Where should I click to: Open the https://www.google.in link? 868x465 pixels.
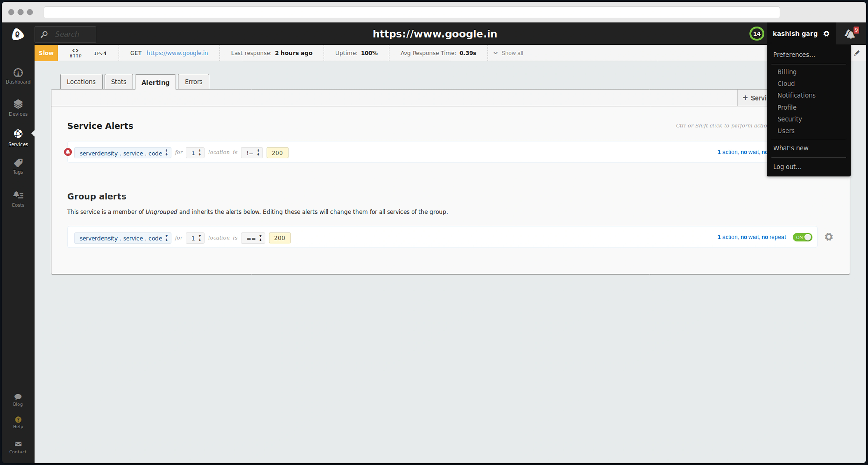(177, 53)
